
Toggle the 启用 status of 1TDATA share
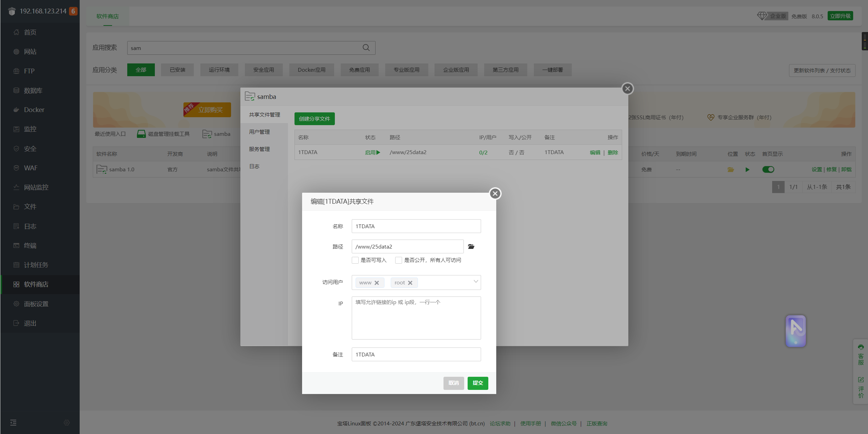(x=372, y=152)
